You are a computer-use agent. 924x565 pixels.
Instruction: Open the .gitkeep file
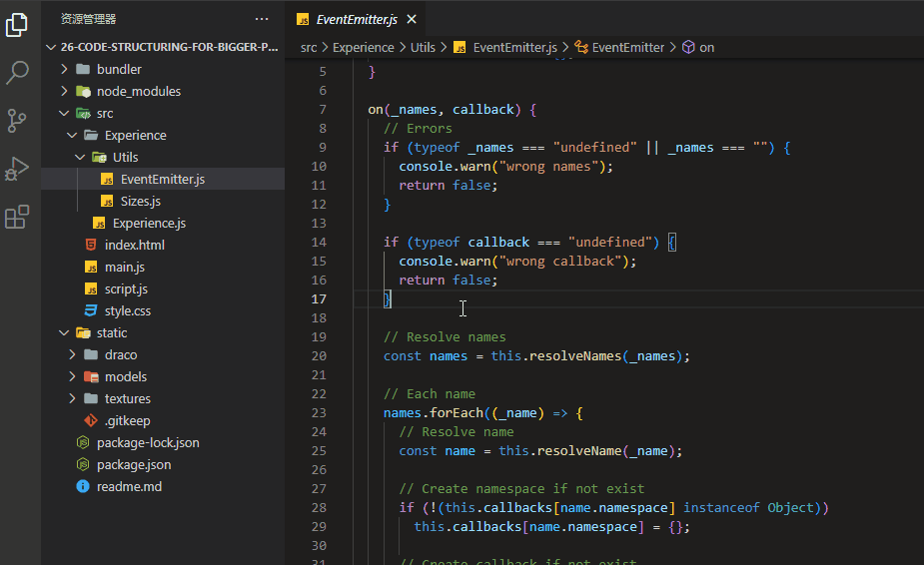pos(127,420)
